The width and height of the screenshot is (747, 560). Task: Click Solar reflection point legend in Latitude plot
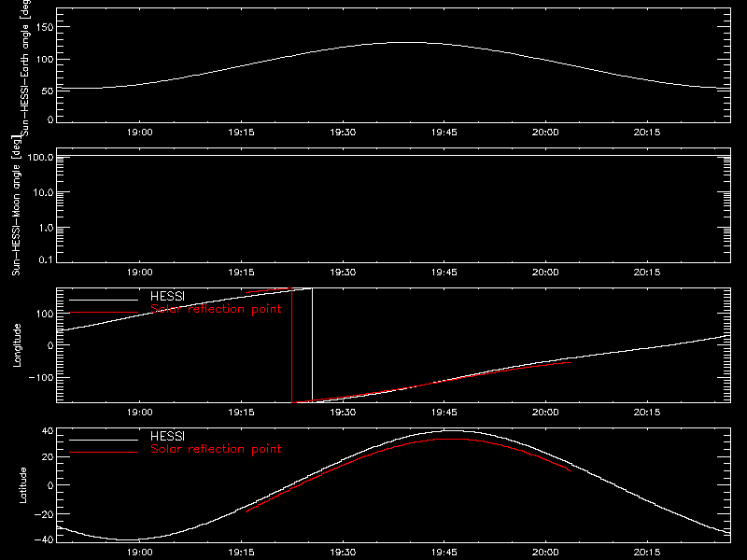click(216, 449)
